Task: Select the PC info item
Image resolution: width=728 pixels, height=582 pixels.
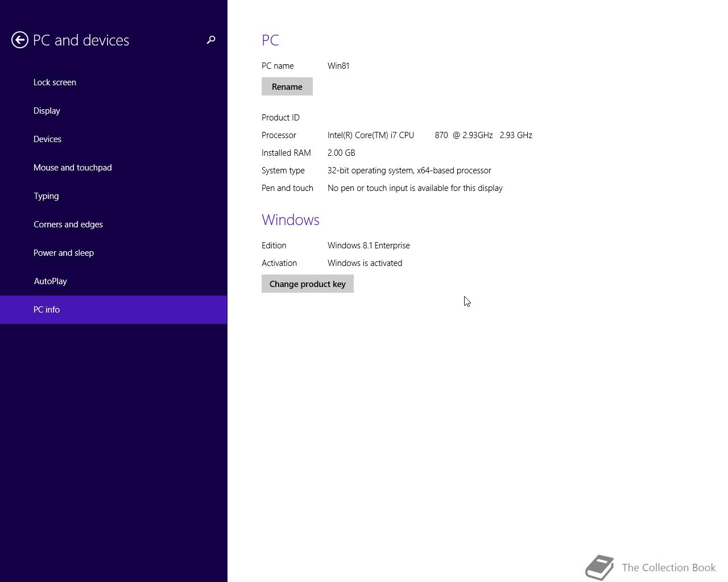Action: coord(113,310)
